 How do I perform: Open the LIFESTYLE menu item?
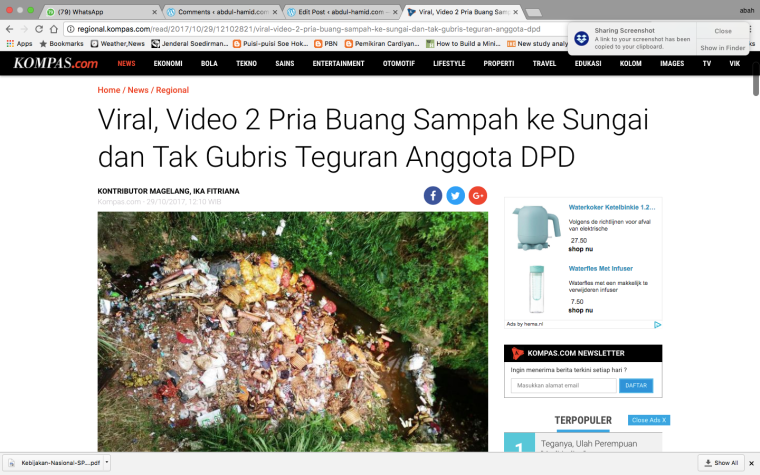coord(449,63)
